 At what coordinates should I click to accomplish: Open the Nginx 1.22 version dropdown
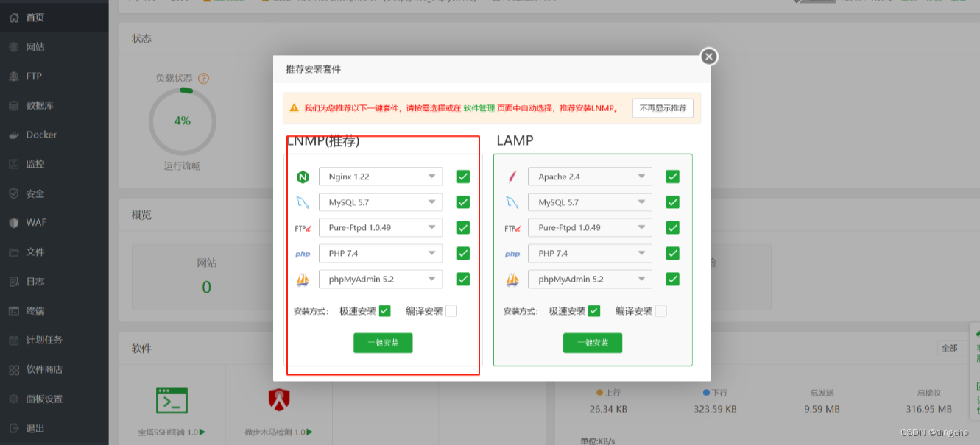381,177
